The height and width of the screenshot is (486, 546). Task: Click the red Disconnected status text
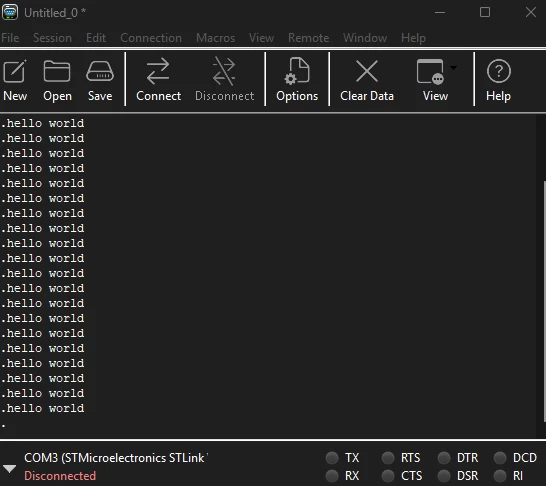[x=60, y=476]
